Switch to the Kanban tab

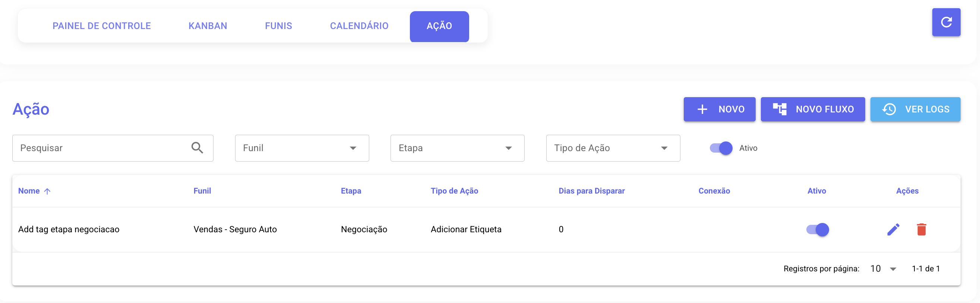coord(208,26)
